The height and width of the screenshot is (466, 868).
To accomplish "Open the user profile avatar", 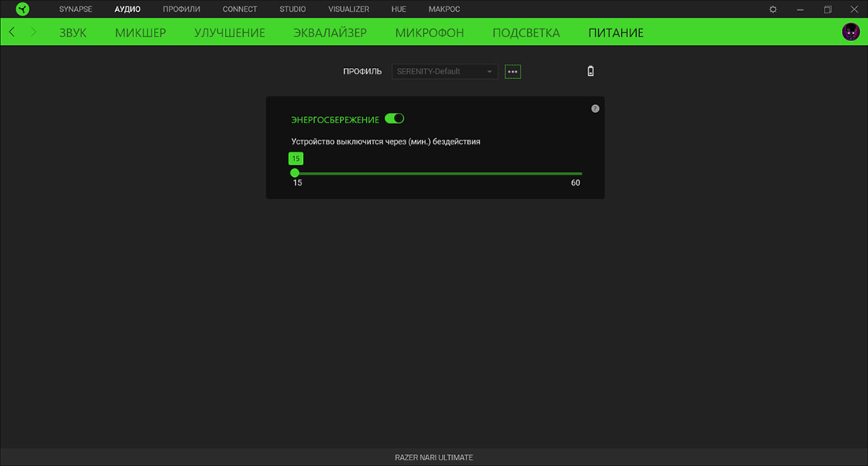I will pos(851,32).
